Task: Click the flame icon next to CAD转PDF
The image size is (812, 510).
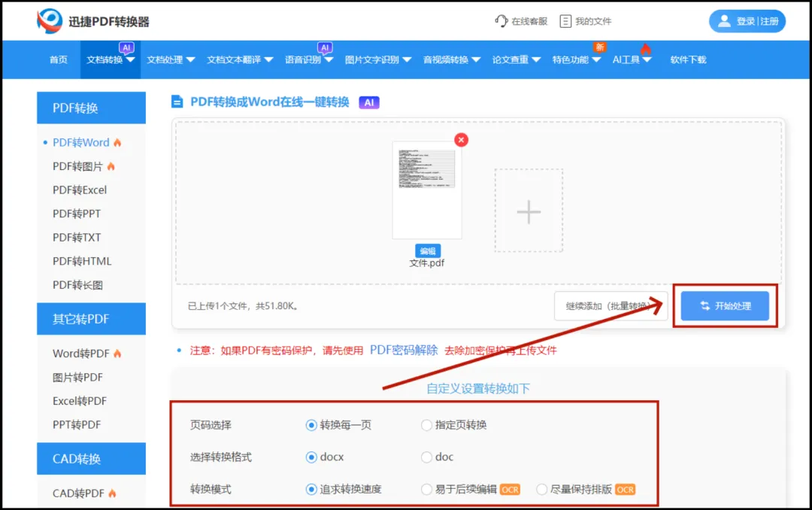Action: 112,493
